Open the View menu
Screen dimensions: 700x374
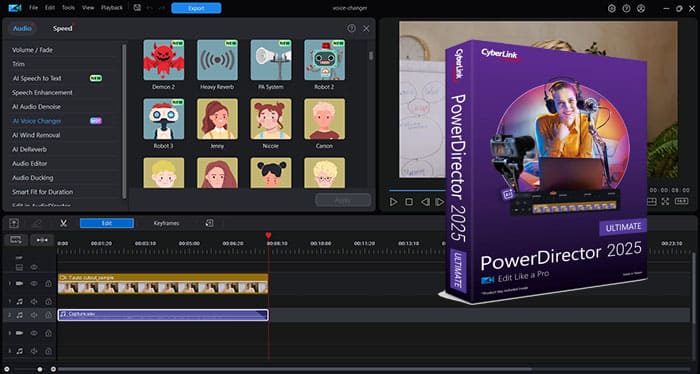pos(88,8)
